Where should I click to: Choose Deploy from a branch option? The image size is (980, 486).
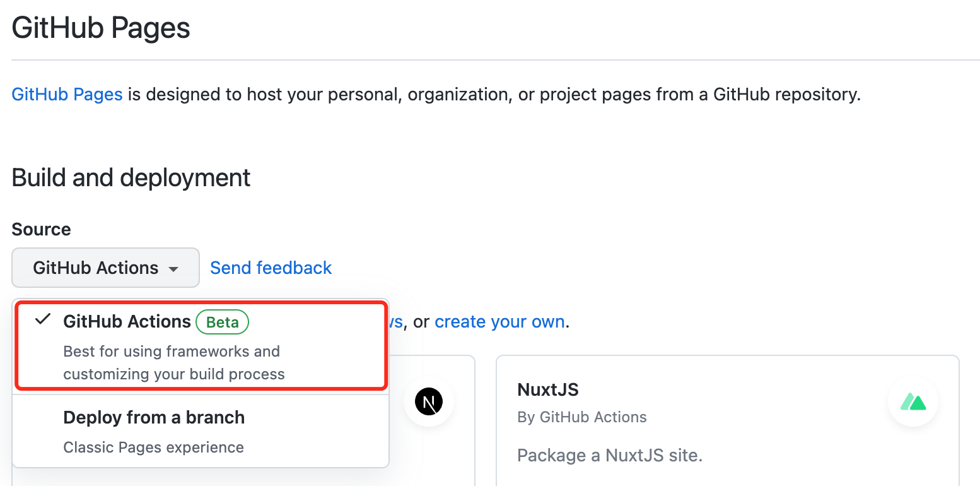(201, 432)
